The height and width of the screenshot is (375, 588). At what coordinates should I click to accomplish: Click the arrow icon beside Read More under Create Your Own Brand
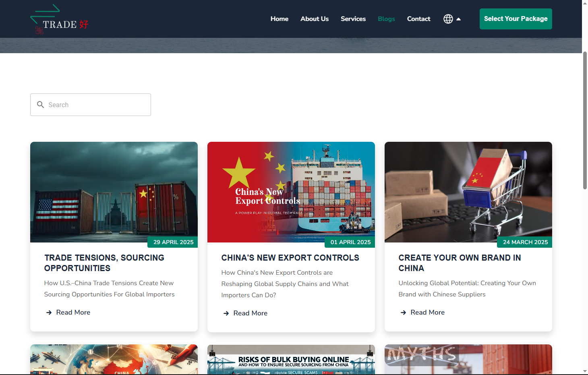coord(403,313)
